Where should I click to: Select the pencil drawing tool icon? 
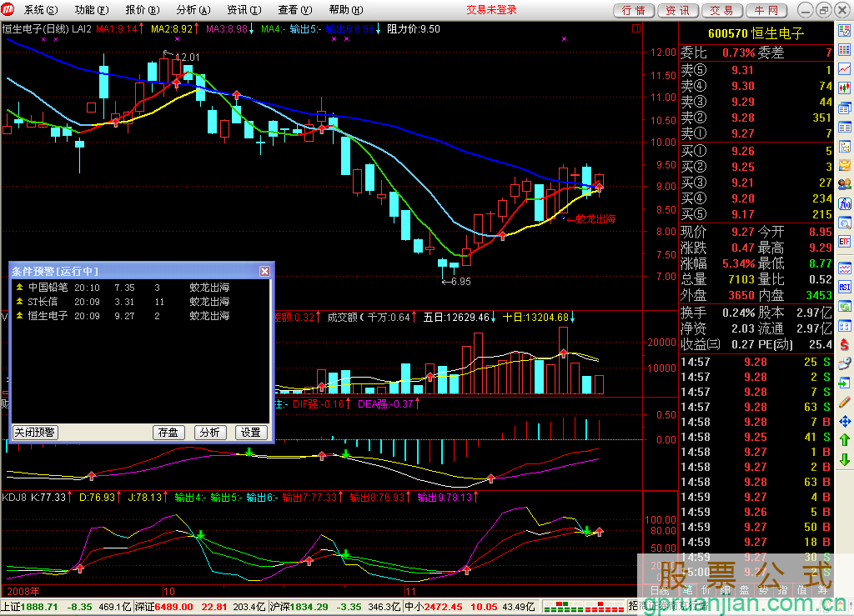[845, 401]
